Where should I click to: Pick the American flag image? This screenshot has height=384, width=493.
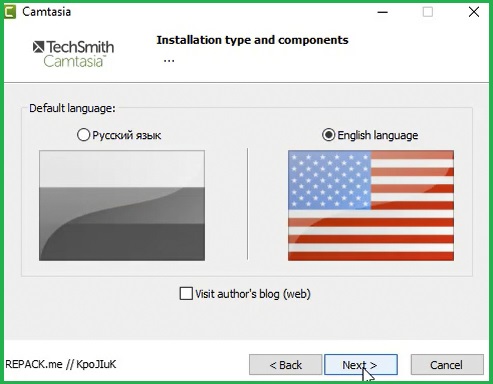tap(371, 205)
